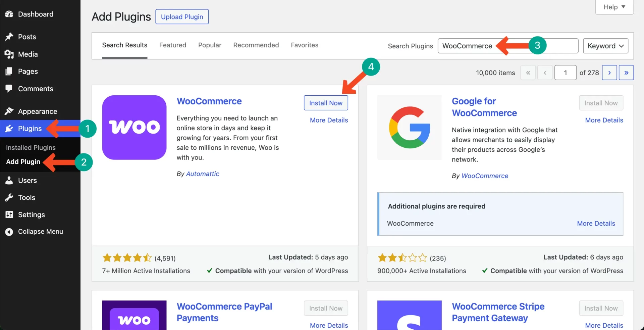Screen dimensions: 644x330
Task: Click the Settings sliders icon
Action: pyautogui.click(x=9, y=215)
